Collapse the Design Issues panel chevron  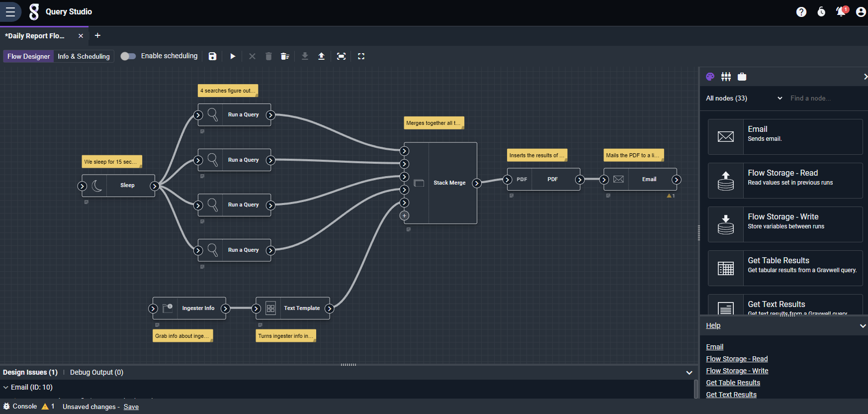(689, 373)
